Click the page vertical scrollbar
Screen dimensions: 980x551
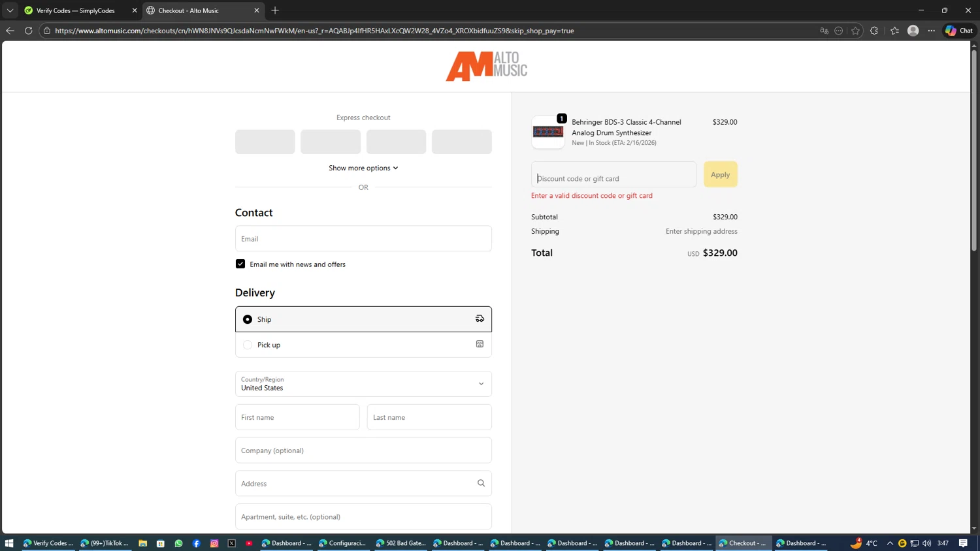click(x=973, y=150)
